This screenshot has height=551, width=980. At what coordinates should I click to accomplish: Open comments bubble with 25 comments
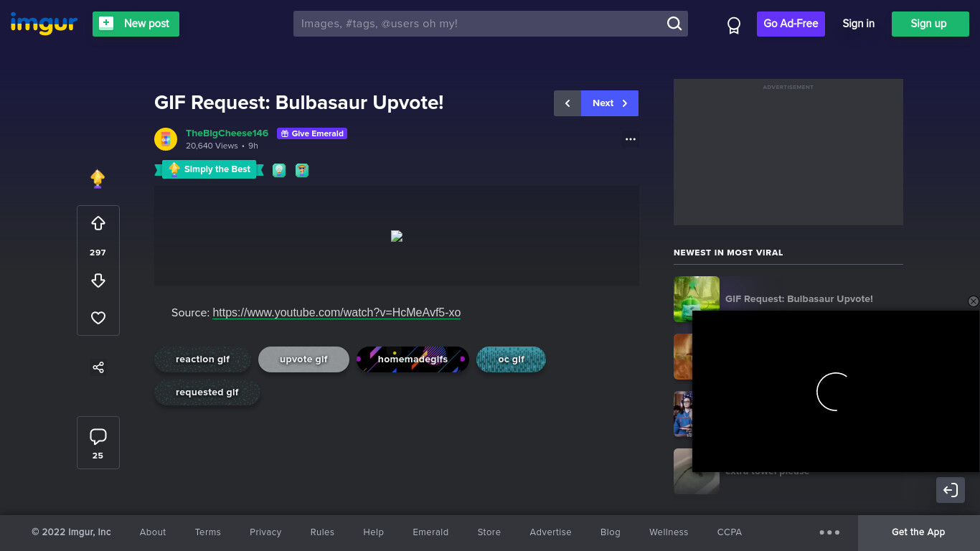tap(98, 443)
